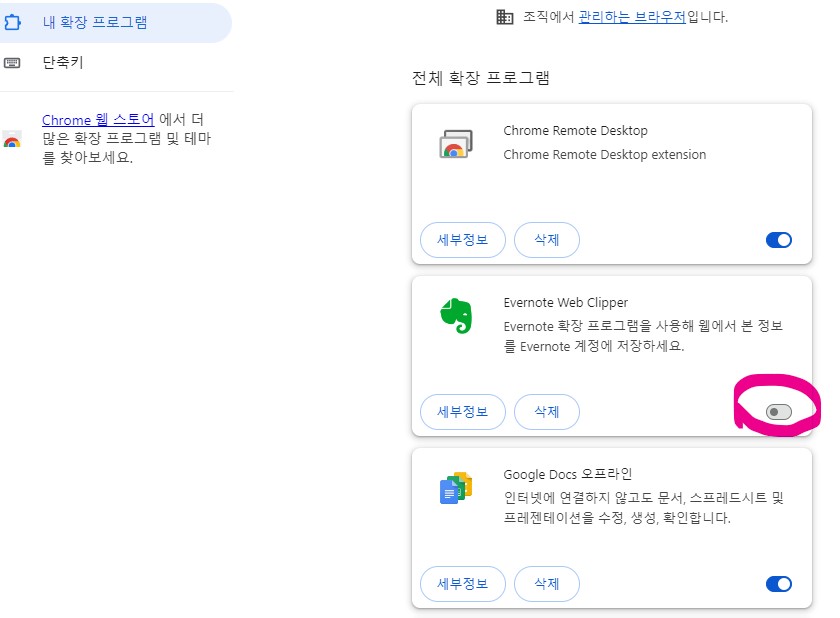Click the organization building icon

click(x=504, y=17)
